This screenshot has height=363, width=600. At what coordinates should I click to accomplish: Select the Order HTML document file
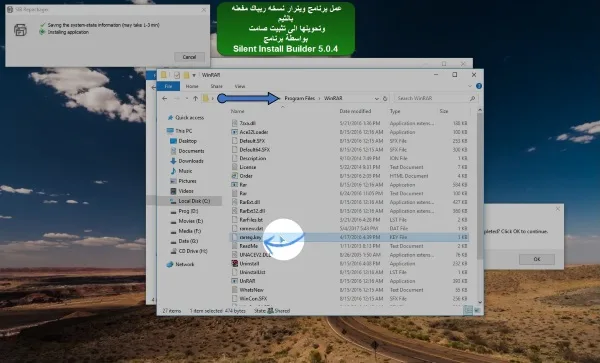tap(242, 176)
